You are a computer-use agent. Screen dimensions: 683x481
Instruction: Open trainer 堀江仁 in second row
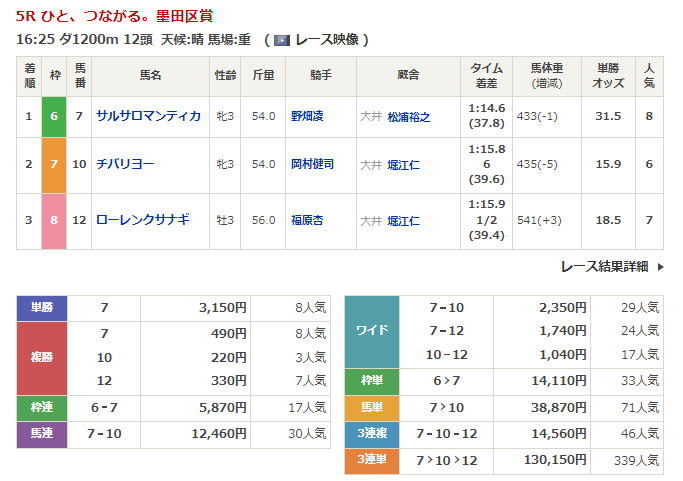coord(404,164)
